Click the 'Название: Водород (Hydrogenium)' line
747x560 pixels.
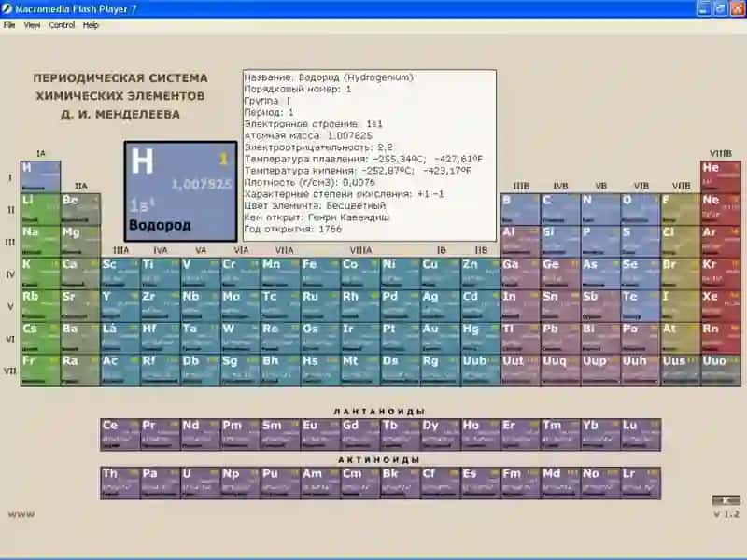point(329,77)
